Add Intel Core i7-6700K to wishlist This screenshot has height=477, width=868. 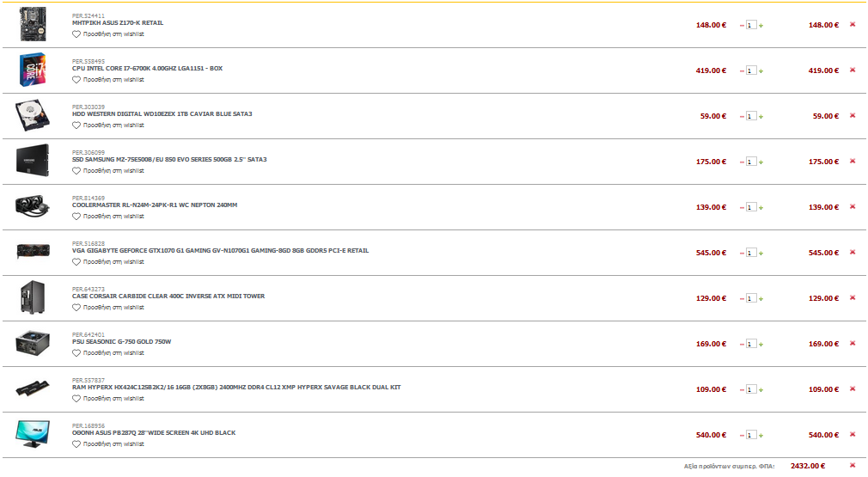[108, 80]
